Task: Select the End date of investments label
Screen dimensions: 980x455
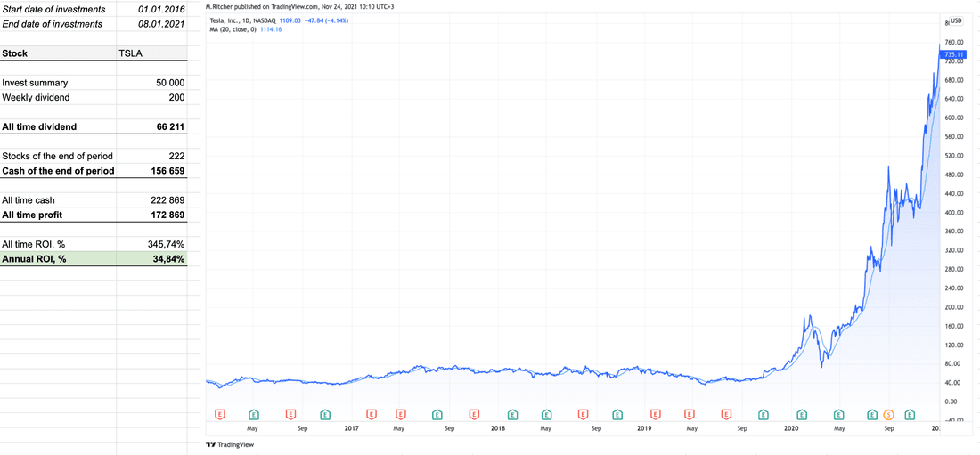Action: (x=58, y=24)
